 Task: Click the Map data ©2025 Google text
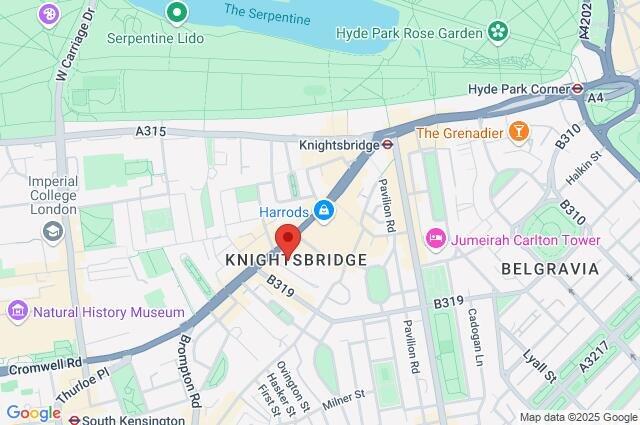tap(578, 417)
